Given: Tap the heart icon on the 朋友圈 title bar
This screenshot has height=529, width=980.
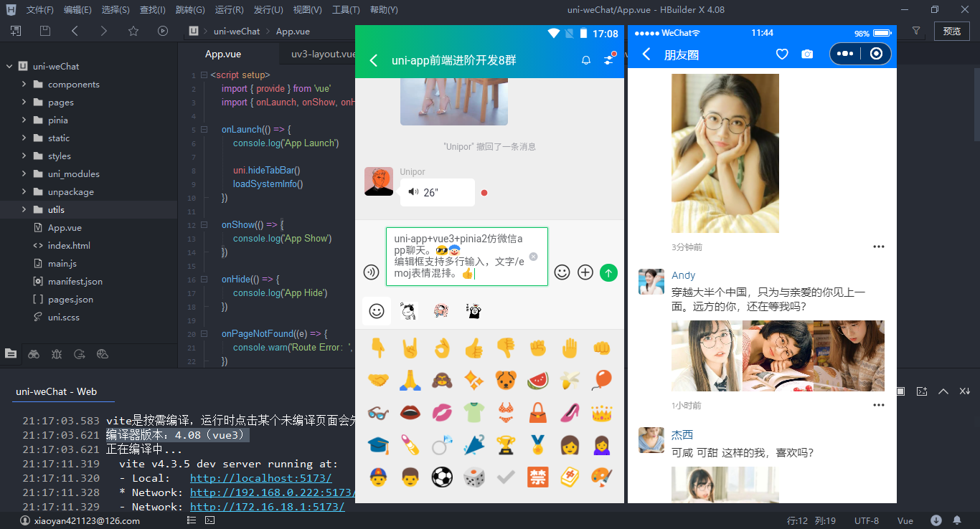Looking at the screenshot, I should tap(781, 53).
